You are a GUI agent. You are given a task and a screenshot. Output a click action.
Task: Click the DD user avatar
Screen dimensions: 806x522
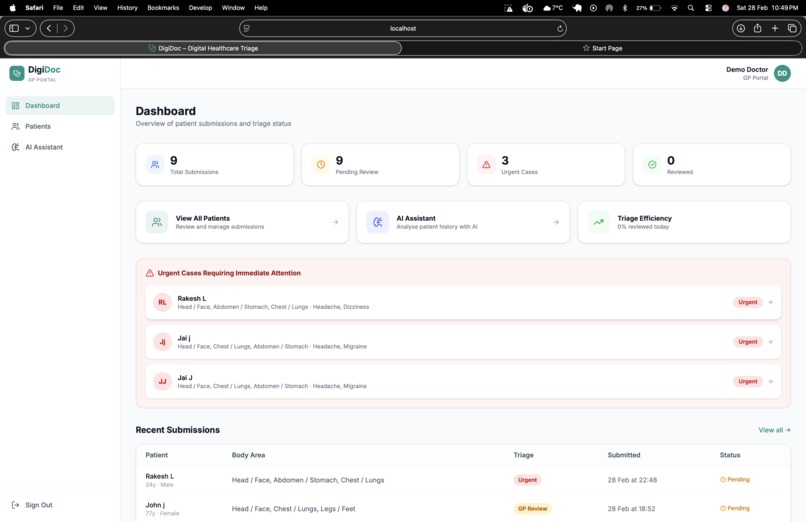click(782, 73)
